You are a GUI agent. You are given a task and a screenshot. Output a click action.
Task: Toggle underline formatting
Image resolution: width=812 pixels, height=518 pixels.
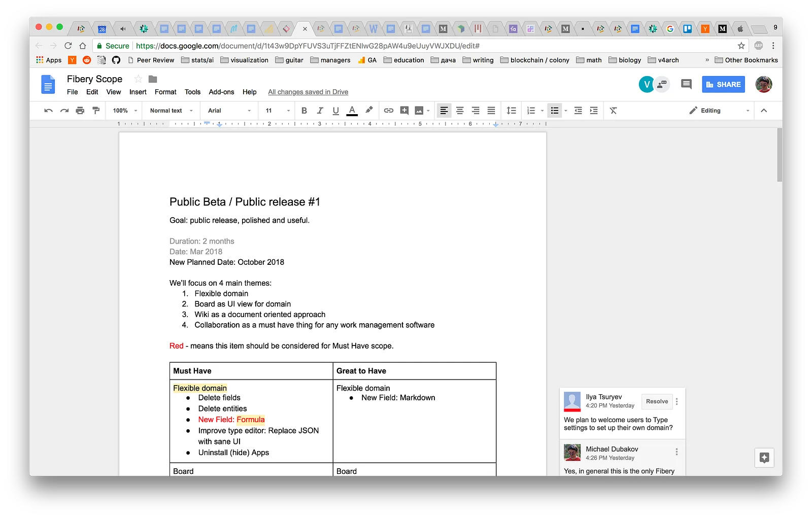click(335, 111)
